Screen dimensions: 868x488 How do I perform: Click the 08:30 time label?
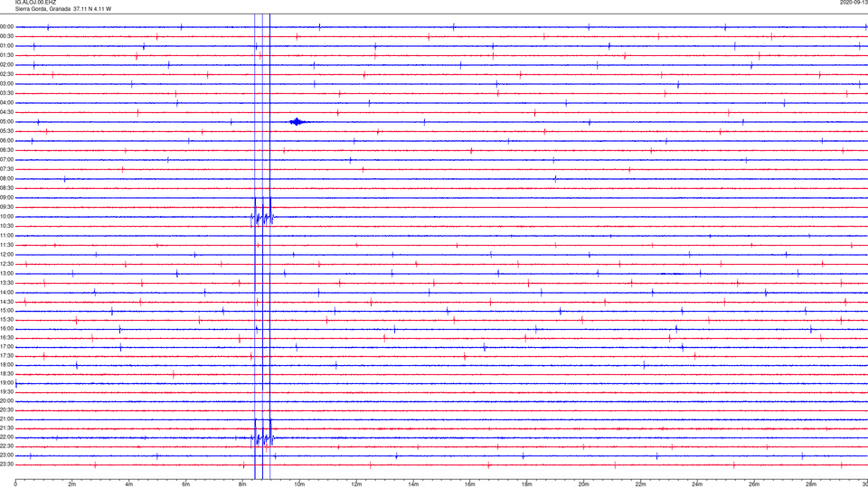7,188
